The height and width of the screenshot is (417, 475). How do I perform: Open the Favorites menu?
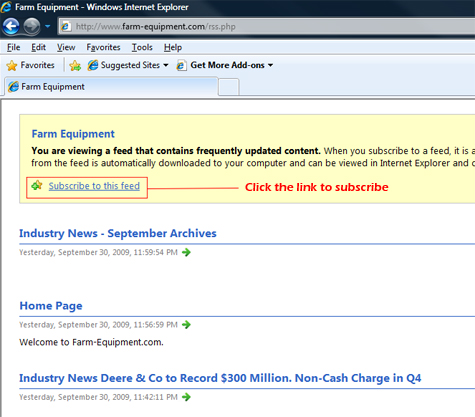pos(103,47)
